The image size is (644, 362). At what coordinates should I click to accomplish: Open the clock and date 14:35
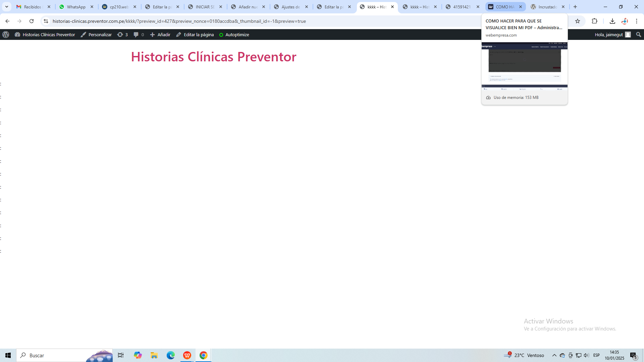coord(614,355)
